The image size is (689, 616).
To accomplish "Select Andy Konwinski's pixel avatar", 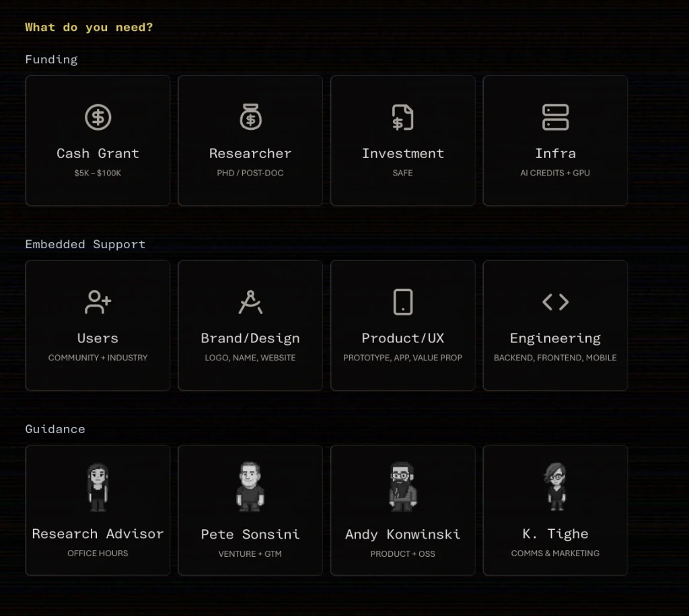I will click(402, 487).
